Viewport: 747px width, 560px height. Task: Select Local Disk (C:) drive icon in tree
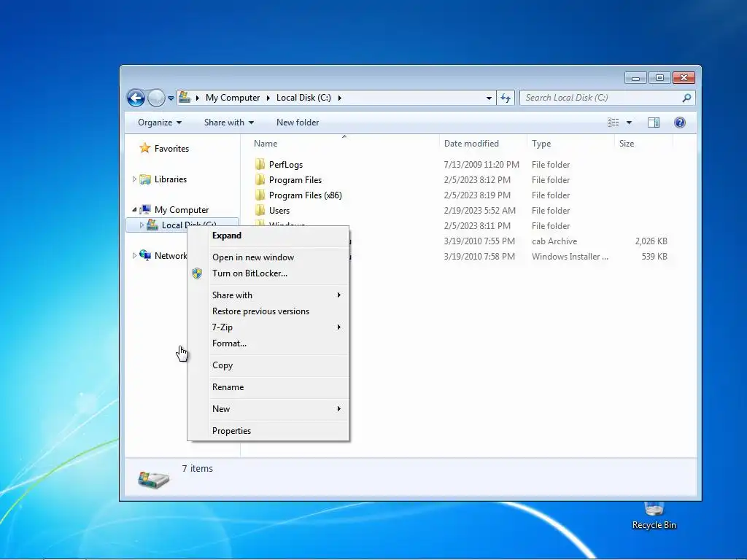(152, 225)
